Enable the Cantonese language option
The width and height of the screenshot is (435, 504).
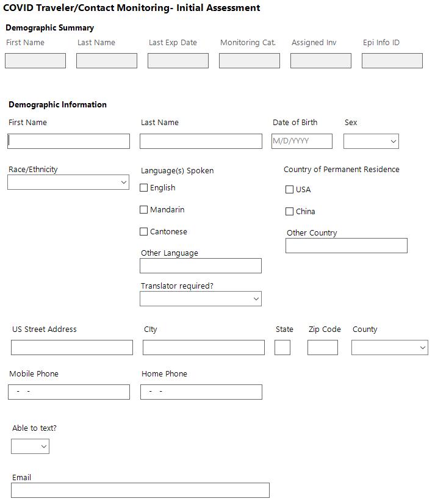click(144, 232)
